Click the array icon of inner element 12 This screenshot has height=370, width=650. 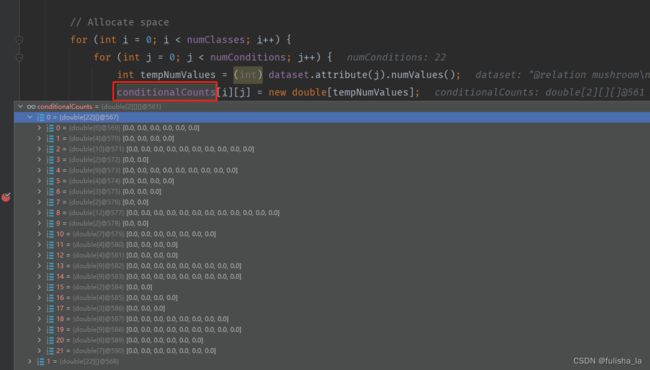click(50, 255)
